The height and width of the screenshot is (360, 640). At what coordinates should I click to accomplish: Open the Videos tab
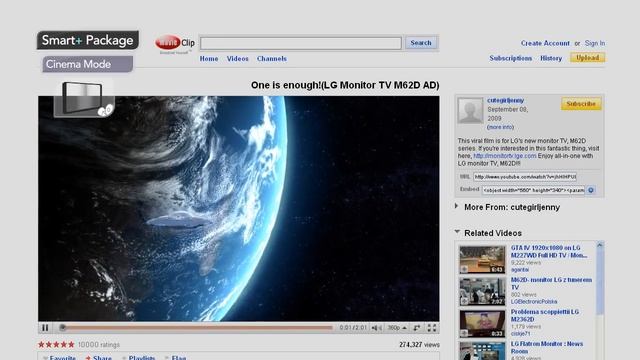coord(238,59)
